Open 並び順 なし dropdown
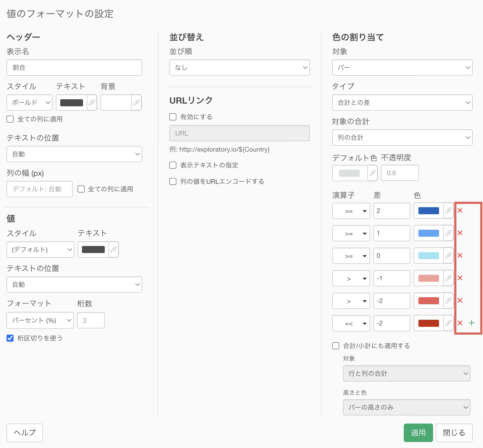Image resolution: width=483 pixels, height=448 pixels. tap(240, 68)
